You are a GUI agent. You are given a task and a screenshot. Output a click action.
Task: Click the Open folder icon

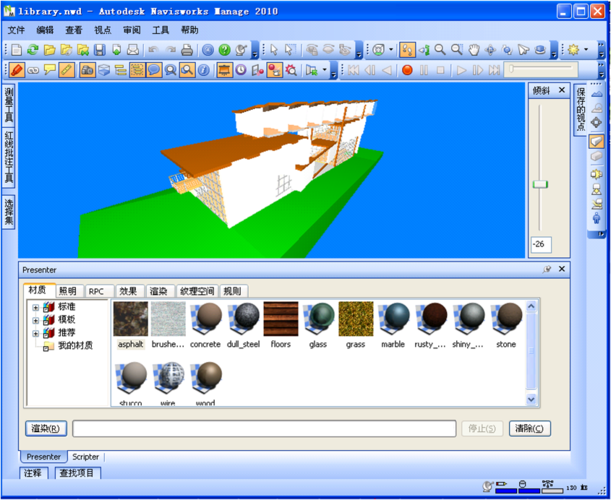click(x=49, y=50)
